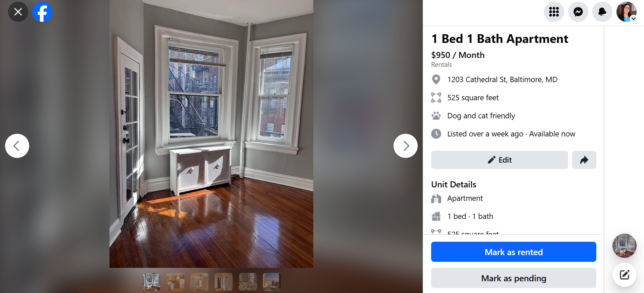Screen dimensions: 644x293
Task: Select second photo thumbnail of kitchen
Action: click(175, 282)
